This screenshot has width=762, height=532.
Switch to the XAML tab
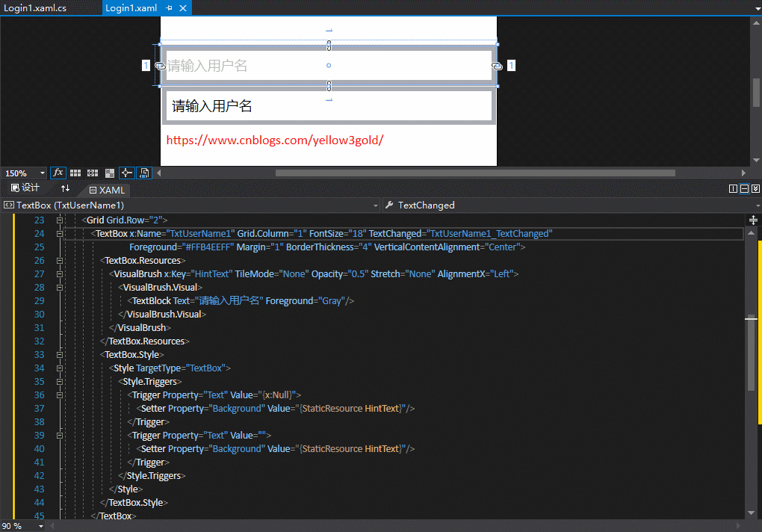(x=108, y=190)
